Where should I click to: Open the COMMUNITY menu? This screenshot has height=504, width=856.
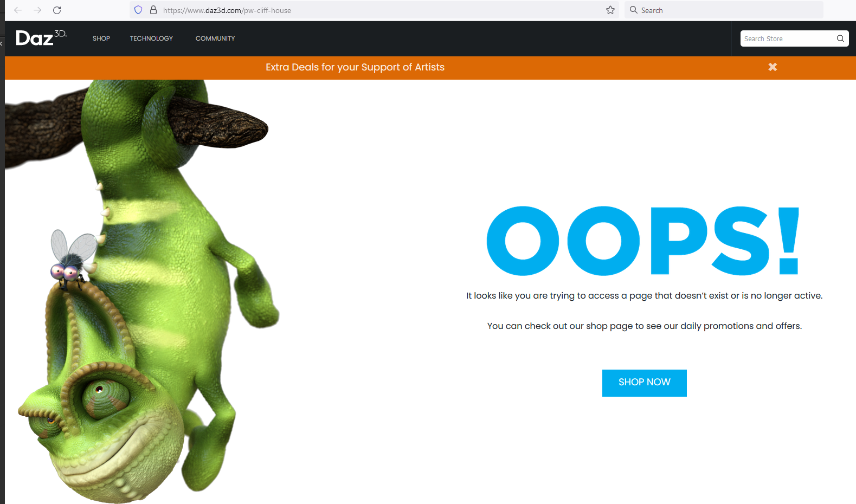215,38
